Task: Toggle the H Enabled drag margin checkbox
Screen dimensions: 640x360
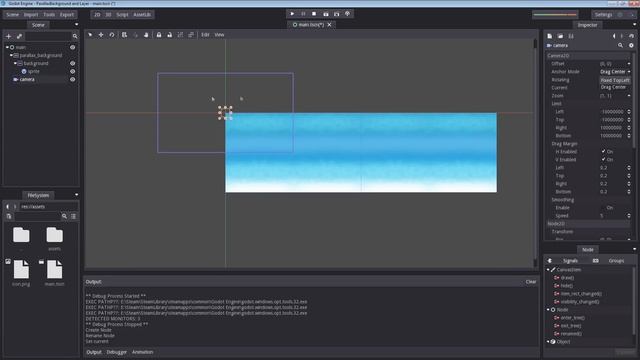Action: point(604,151)
